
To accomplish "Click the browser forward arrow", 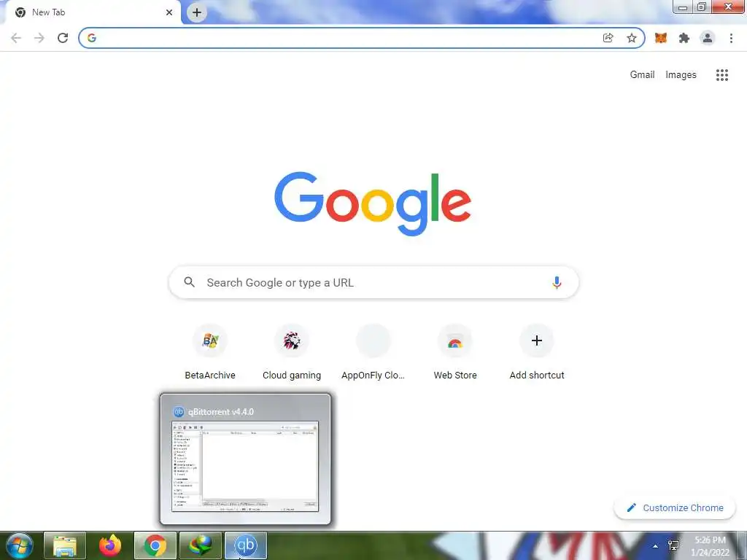I will click(x=39, y=38).
